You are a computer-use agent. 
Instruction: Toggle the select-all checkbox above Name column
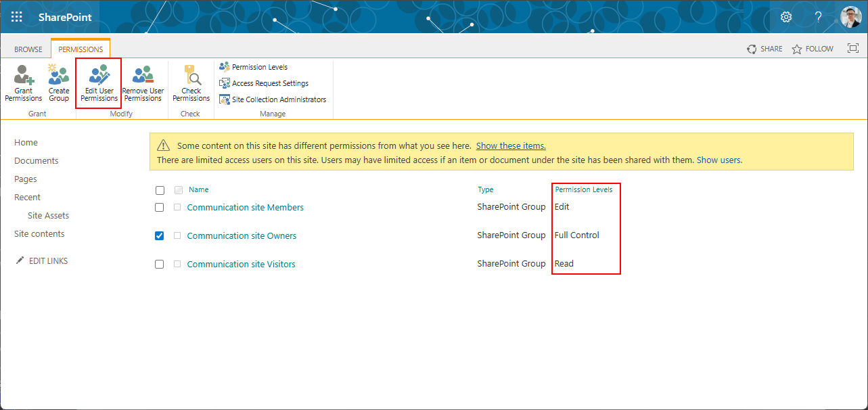pyautogui.click(x=160, y=189)
